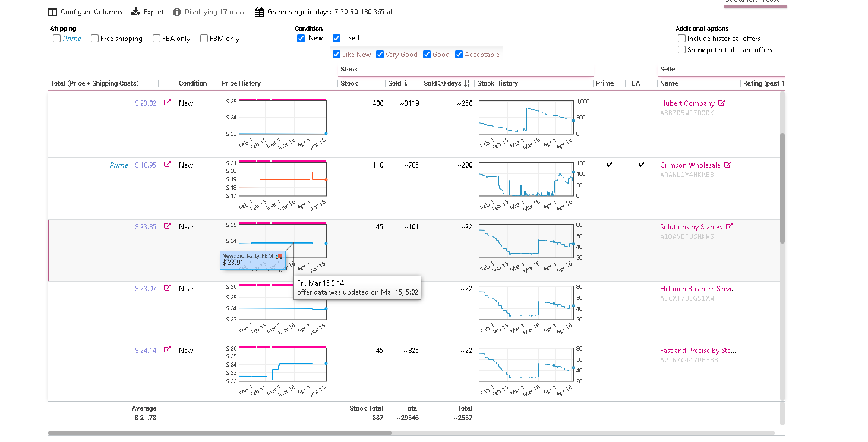Screen dimensions: 868x442
Task: Open HiTouch Business Services seller link
Action: pyautogui.click(x=698, y=288)
